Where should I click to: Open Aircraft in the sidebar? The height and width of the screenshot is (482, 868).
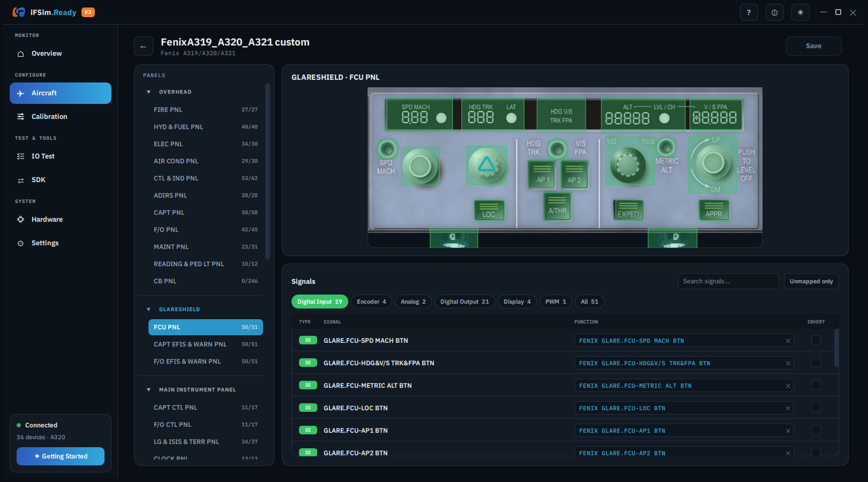click(61, 93)
